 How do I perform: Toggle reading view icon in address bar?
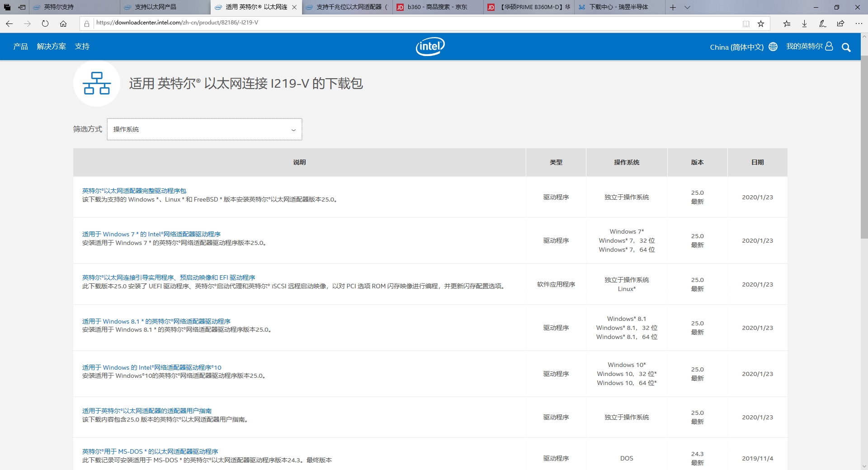(746, 23)
